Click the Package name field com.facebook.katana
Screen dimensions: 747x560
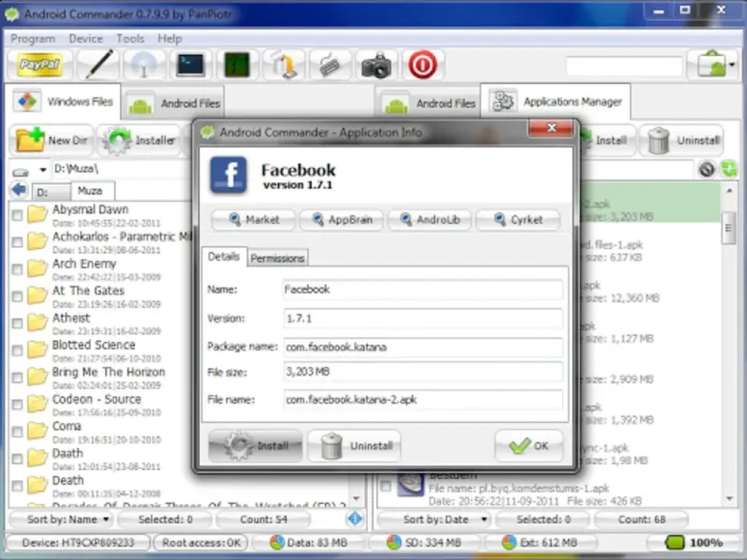423,347
